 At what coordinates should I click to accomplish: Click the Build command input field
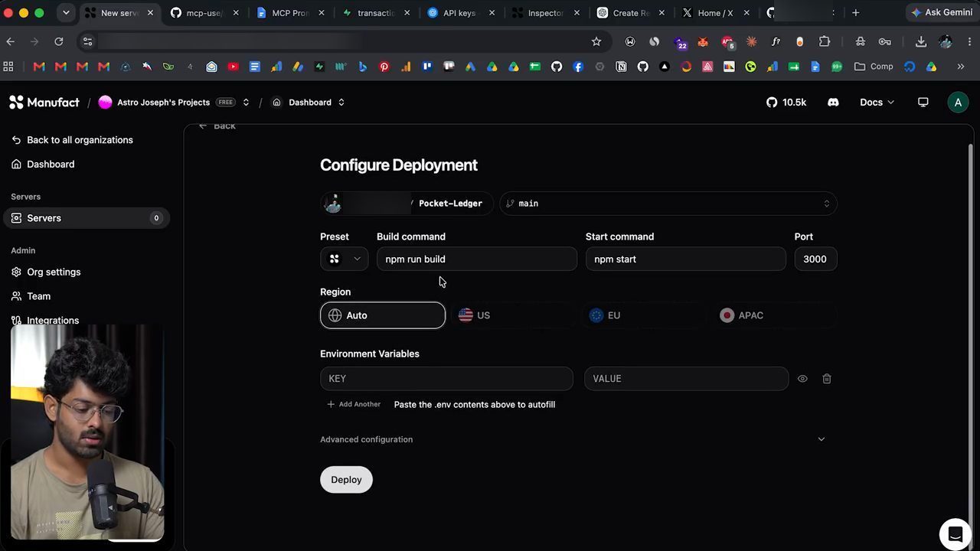tap(477, 259)
